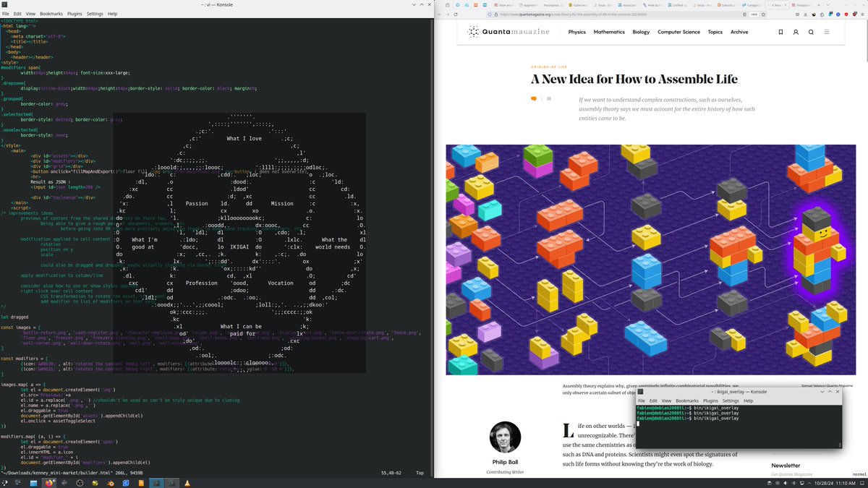Open the VLC cone icon in the taskbar
Viewport: 868px width, 488px height.
click(x=187, y=483)
